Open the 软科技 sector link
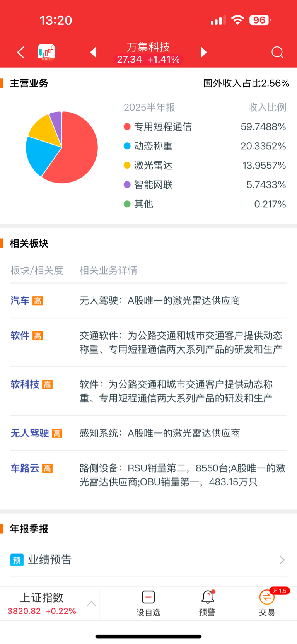 point(25,384)
